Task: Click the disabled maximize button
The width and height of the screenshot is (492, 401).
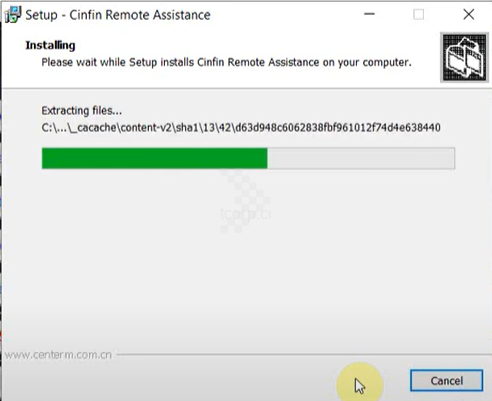Action: coord(419,14)
